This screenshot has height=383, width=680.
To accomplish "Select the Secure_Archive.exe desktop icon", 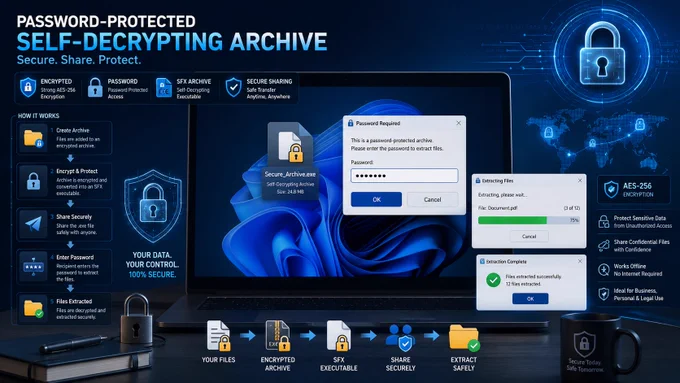I will click(x=290, y=161).
